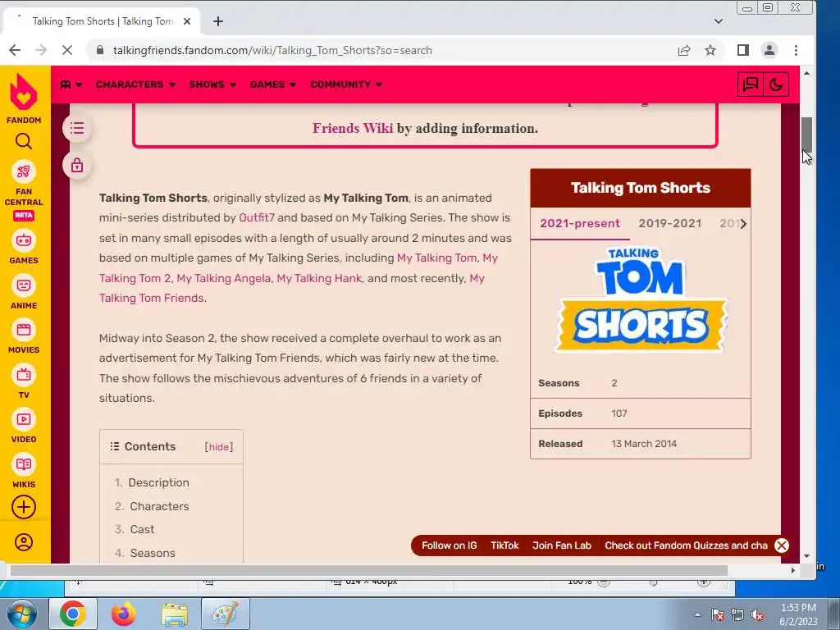The image size is (840, 630).
Task: Show more infobox tabs with right chevron
Action: click(743, 224)
